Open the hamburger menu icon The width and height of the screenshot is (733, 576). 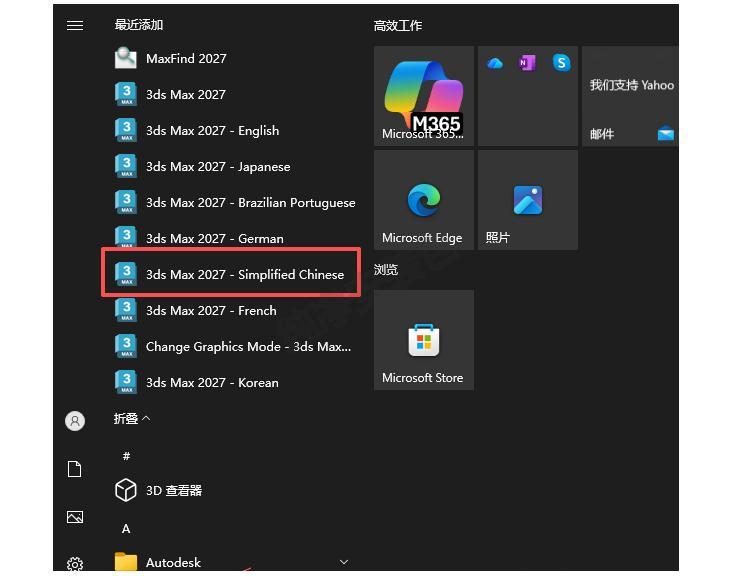(x=75, y=25)
